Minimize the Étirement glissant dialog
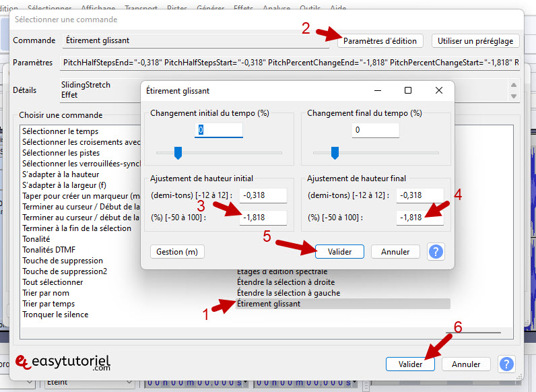The height and width of the screenshot is (392, 536). coord(377,91)
